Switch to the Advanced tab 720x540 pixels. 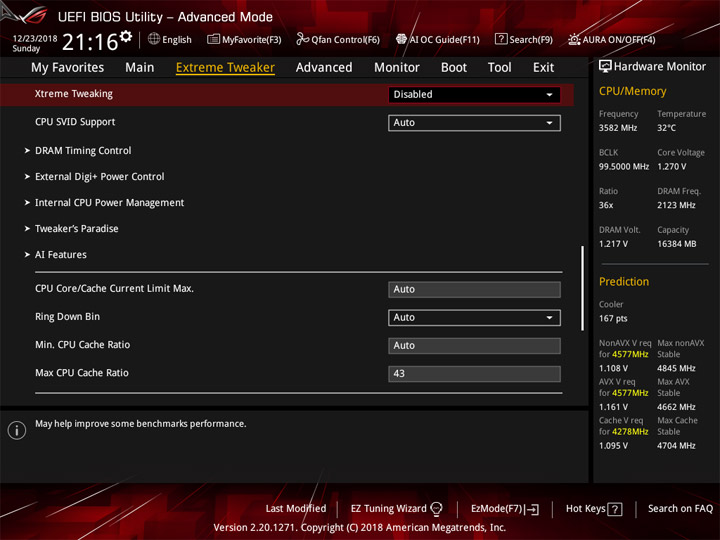click(324, 68)
